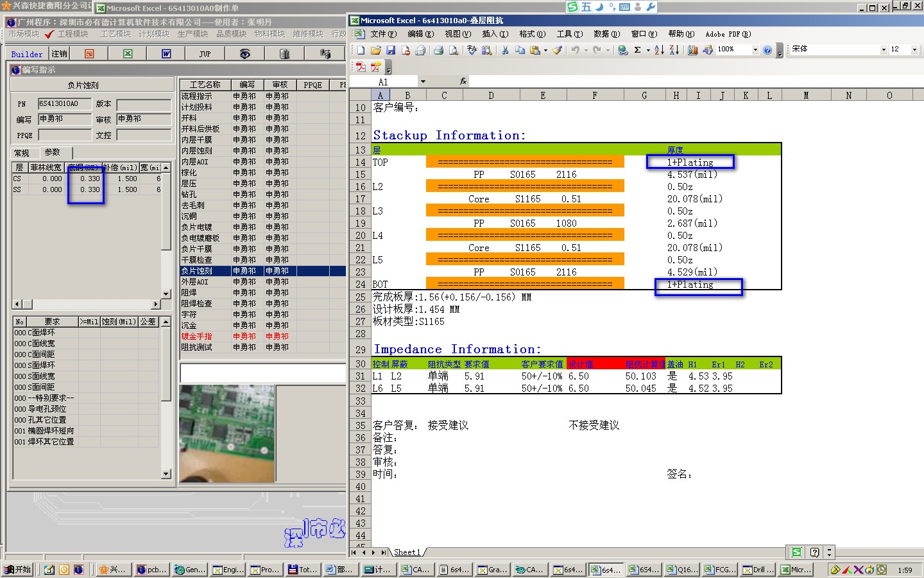Select the 镀金手指 process row in red

point(263,337)
